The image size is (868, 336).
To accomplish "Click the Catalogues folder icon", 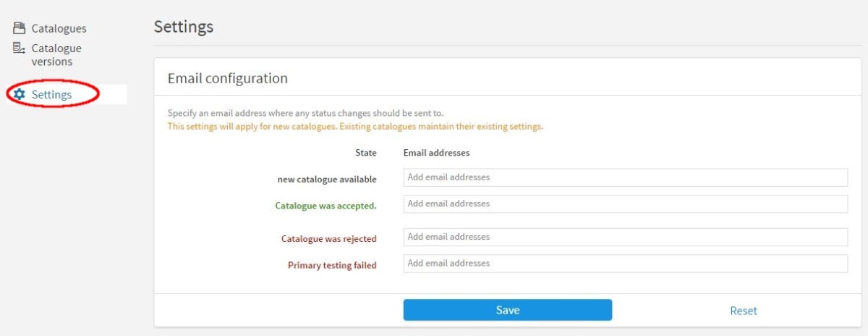I will coord(20,28).
